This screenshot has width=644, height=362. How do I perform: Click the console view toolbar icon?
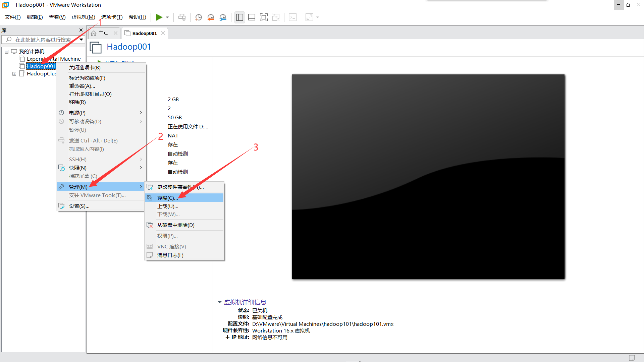292,17
